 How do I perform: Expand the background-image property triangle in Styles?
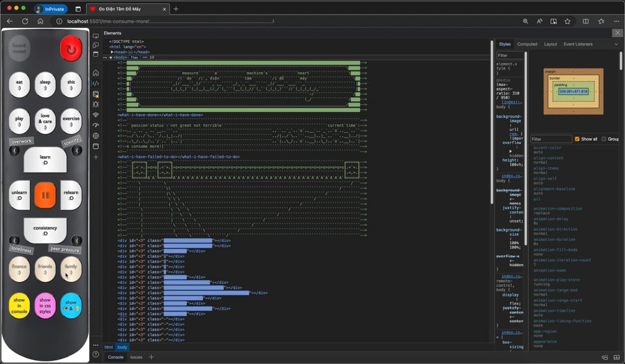(510, 150)
